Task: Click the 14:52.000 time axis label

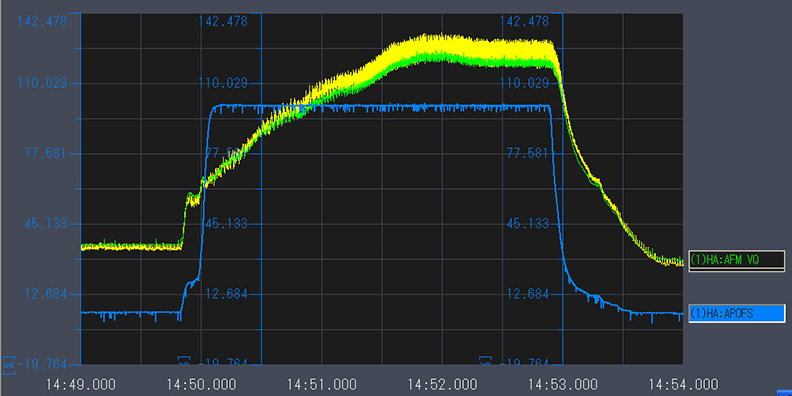Action: point(442,384)
